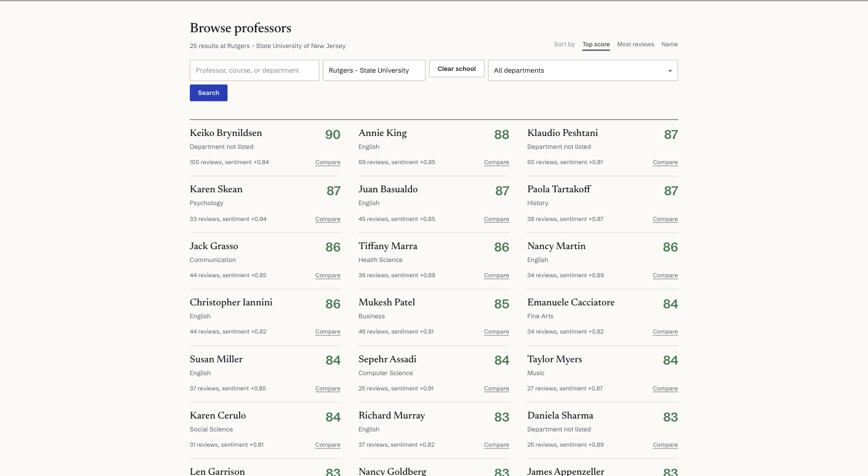The height and width of the screenshot is (476, 868).
Task: Open Emanuele Cacciatore's profile name
Action: tap(571, 302)
